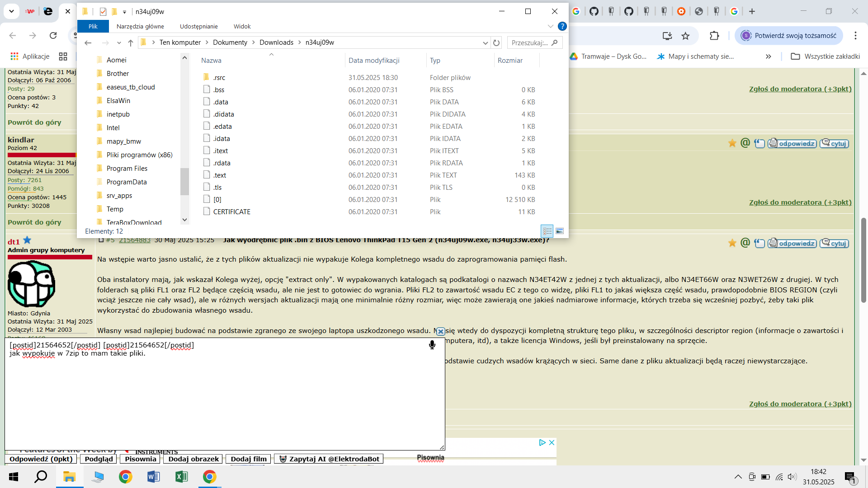Select the CERTIFICATE file

pos(232,212)
